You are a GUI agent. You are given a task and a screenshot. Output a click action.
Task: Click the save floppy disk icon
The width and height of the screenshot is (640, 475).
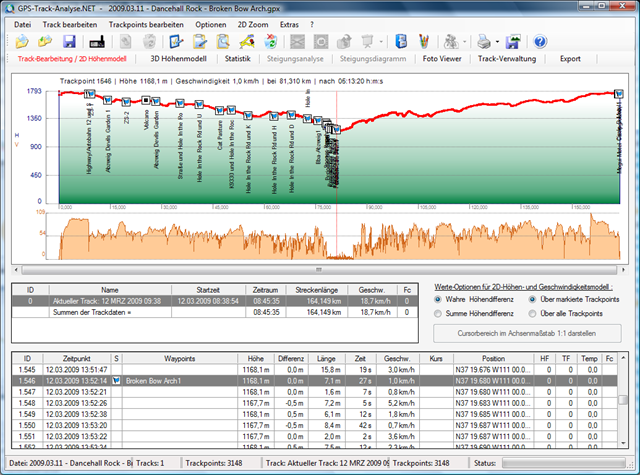(69, 42)
